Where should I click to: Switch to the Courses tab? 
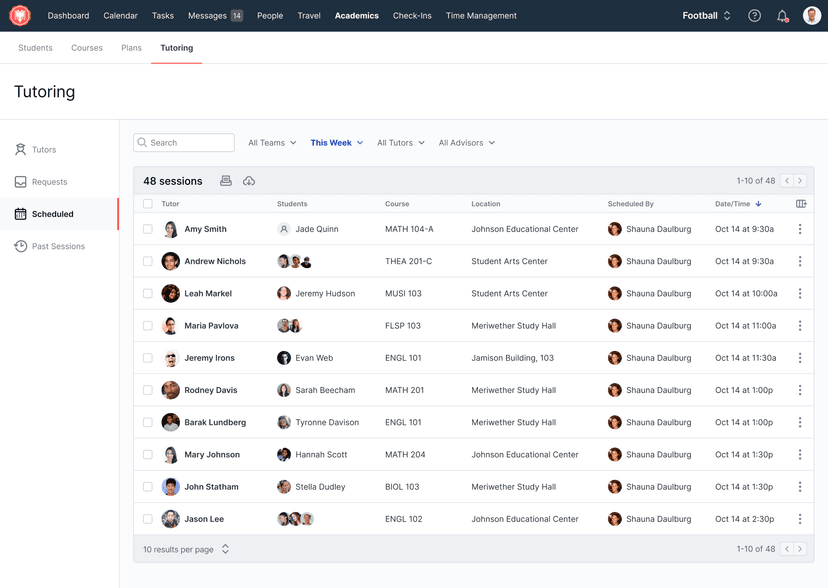click(x=87, y=48)
